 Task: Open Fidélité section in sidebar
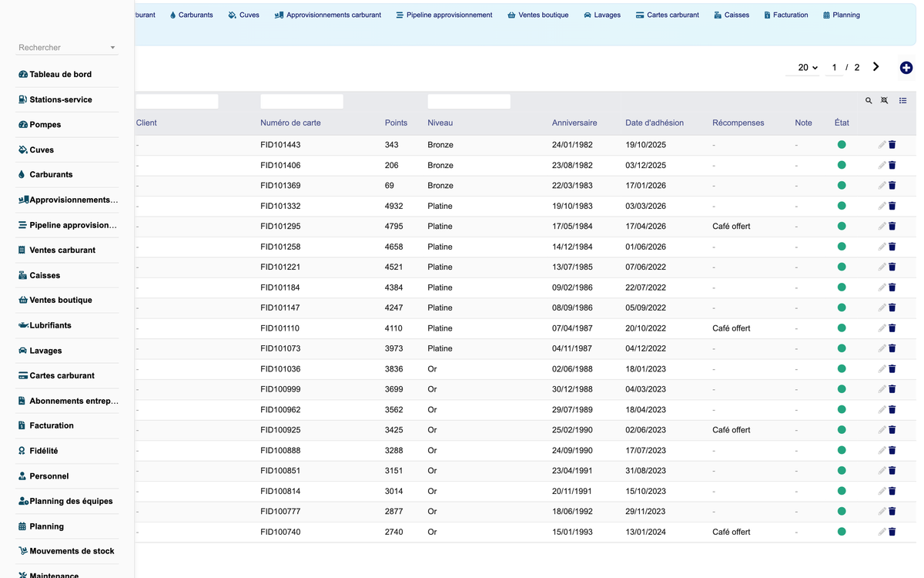point(38,451)
